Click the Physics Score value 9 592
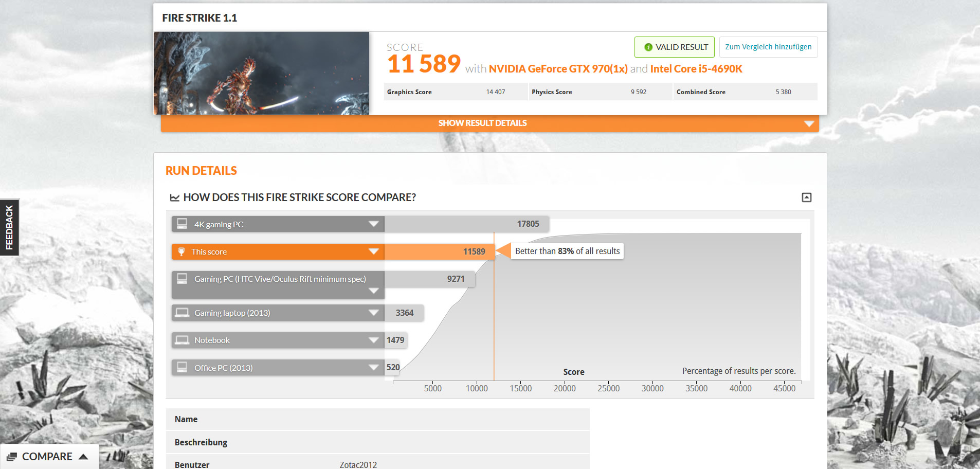The width and height of the screenshot is (980, 469). [639, 92]
